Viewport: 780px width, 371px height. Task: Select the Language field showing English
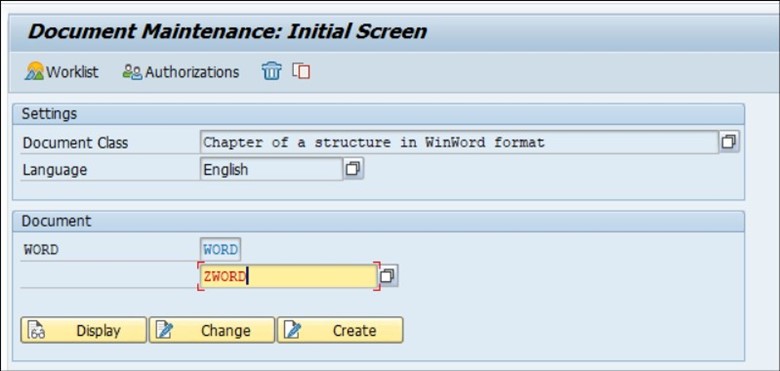coord(272,170)
